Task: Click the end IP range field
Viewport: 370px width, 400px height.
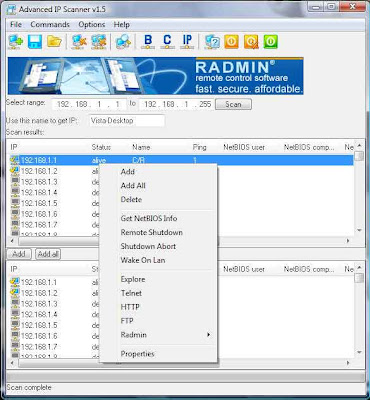Action: click(x=176, y=104)
